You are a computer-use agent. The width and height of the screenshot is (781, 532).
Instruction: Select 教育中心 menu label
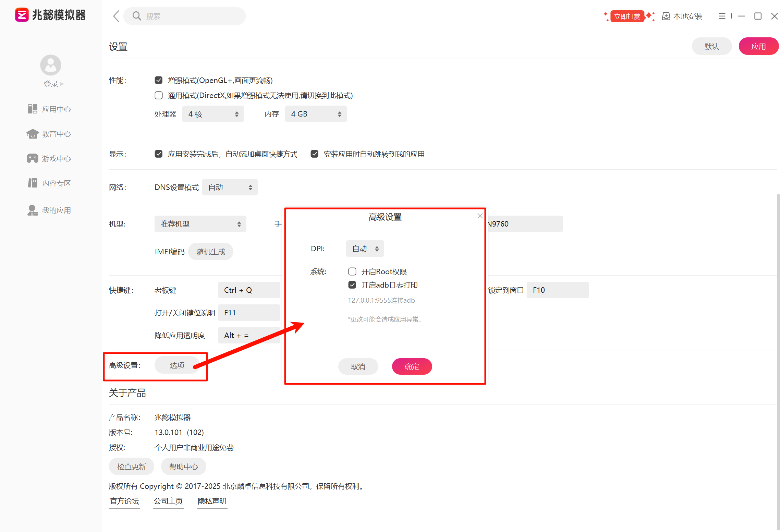(57, 134)
